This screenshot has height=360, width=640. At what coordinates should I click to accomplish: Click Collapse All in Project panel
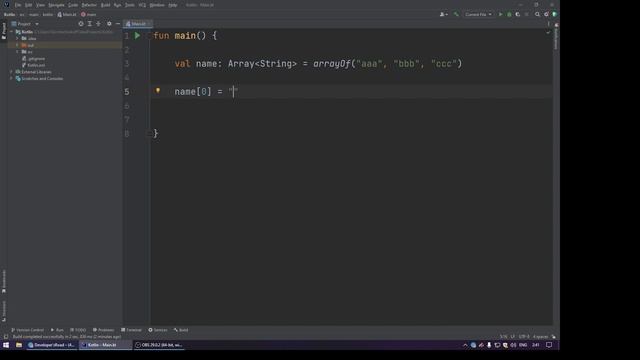pos(98,24)
